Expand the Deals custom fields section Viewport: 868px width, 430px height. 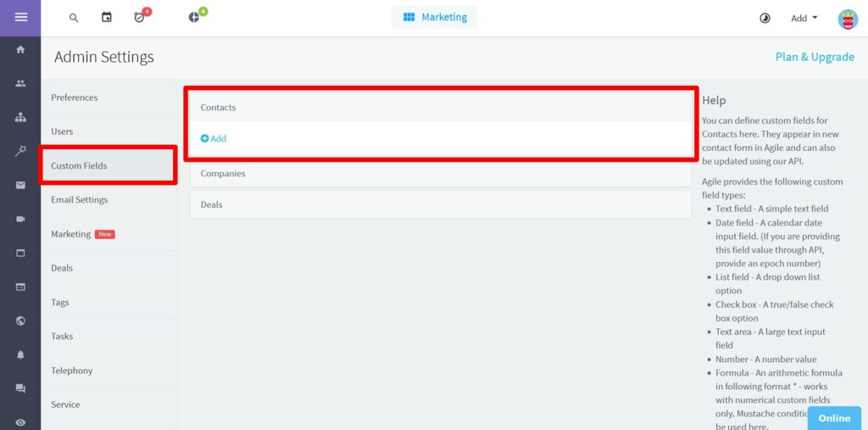click(441, 204)
